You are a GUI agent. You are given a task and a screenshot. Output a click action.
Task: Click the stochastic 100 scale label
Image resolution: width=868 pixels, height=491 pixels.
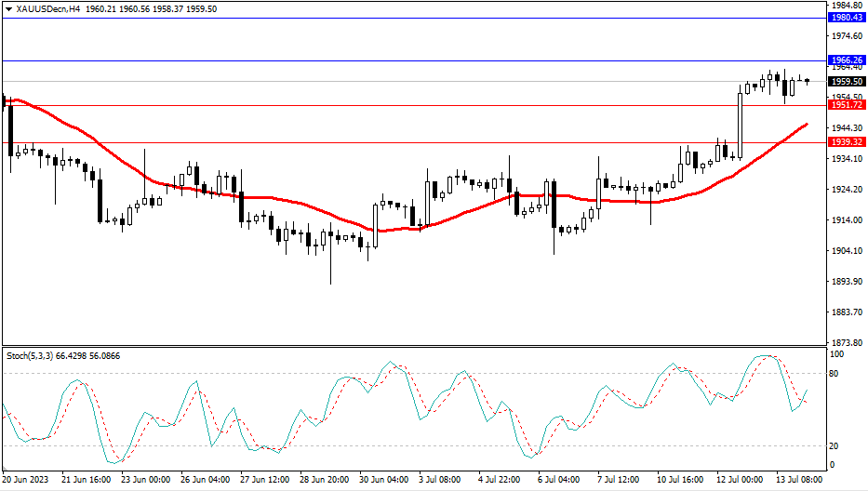[836, 355]
